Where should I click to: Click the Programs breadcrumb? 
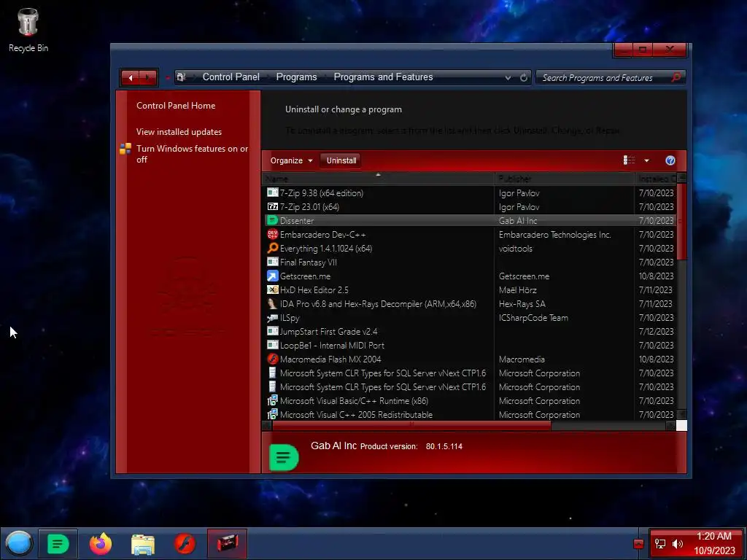(296, 77)
